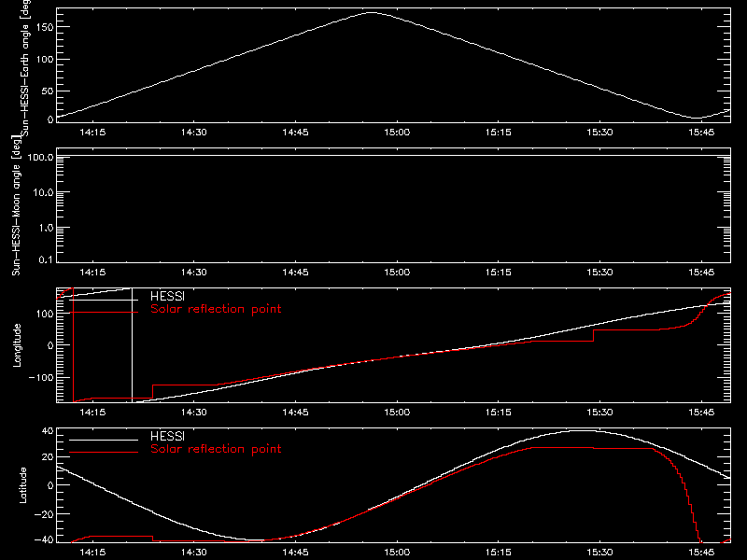
Task: Click the 50 tick on Earth angle axis
Action: (x=48, y=91)
